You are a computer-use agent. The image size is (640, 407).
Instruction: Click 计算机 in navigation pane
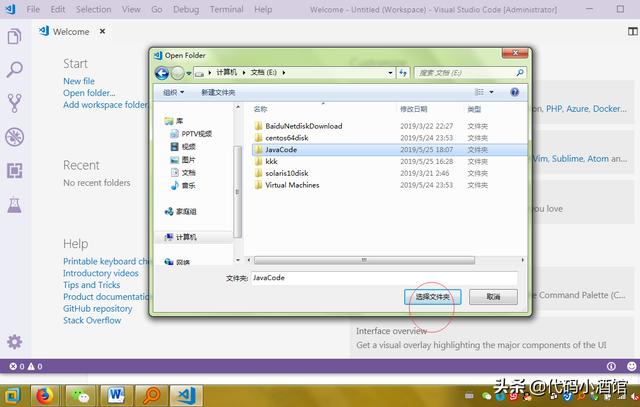pyautogui.click(x=180, y=237)
